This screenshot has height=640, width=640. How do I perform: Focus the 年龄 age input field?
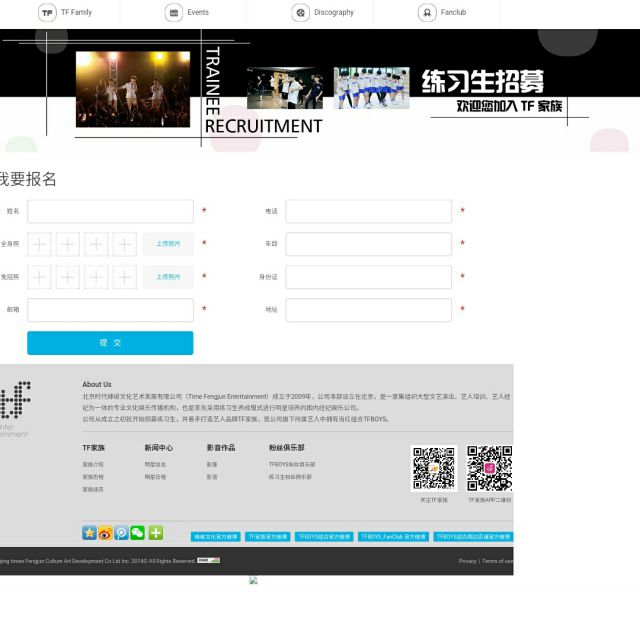pos(369,244)
